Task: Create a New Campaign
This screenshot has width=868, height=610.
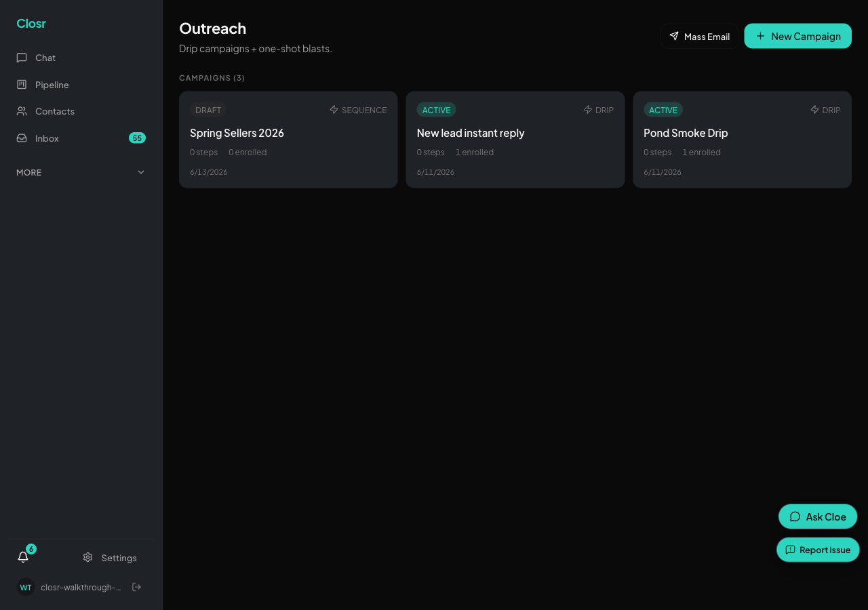Action: pyautogui.click(x=797, y=36)
